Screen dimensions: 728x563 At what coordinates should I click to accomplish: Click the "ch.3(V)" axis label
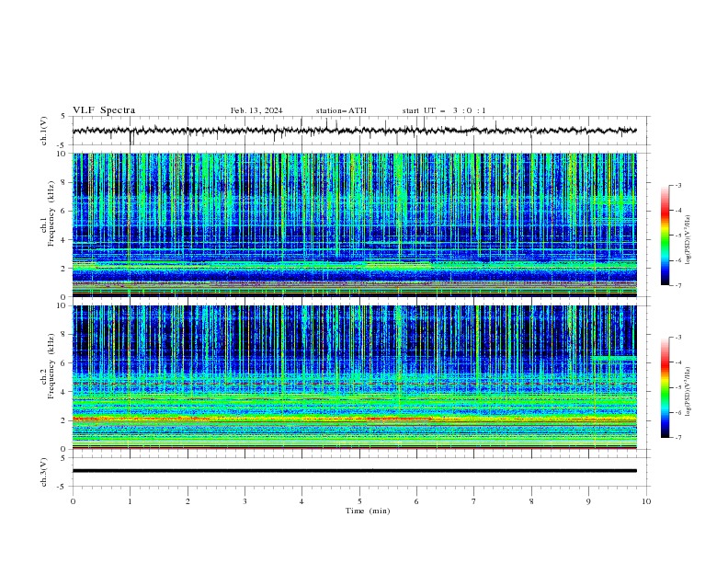click(44, 472)
